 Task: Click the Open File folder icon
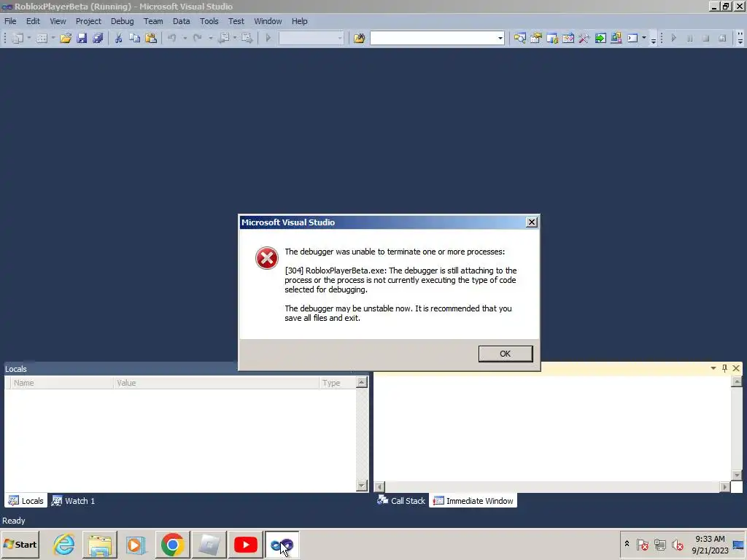66,38
